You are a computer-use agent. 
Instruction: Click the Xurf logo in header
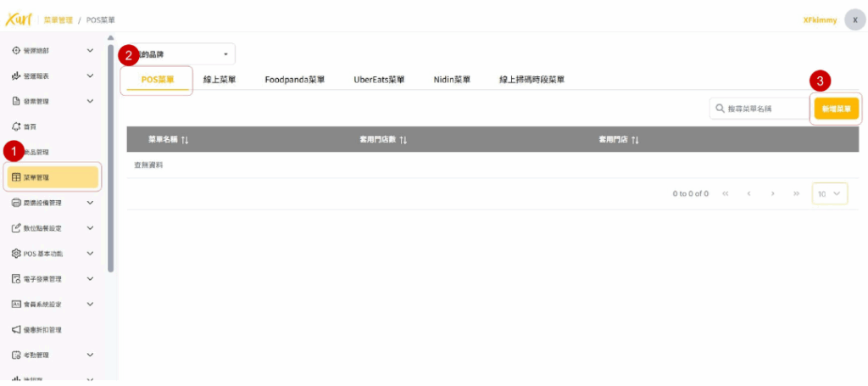[19, 19]
